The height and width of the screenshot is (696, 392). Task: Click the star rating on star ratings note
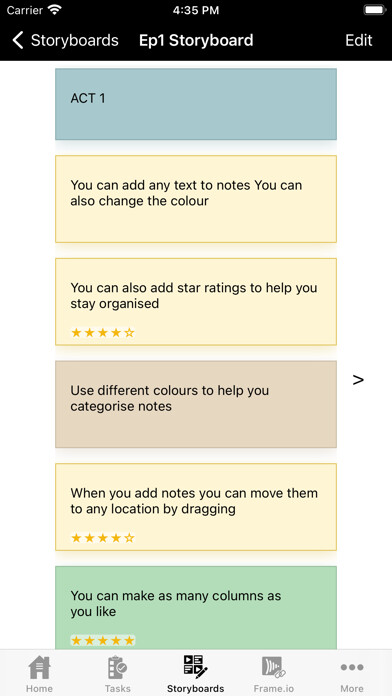coord(103,332)
